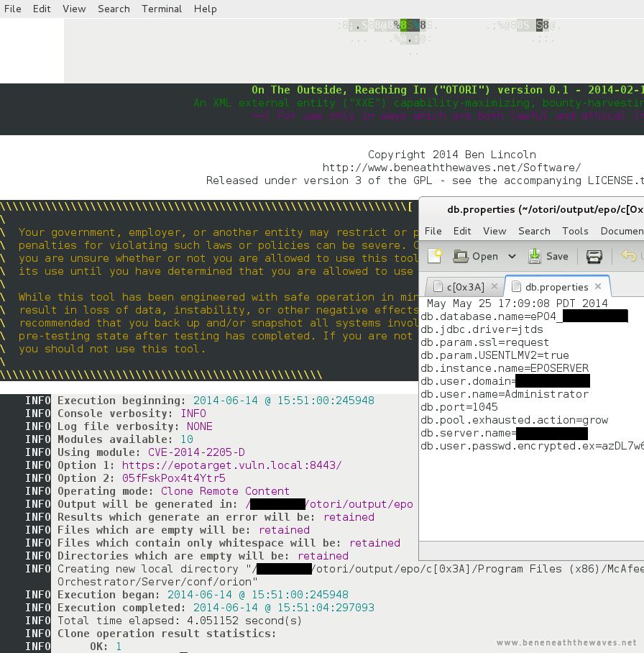Viewport: 644px width, 653px height.
Task: Click the db.pool.exhausted.action=grow line
Action: 514,420
